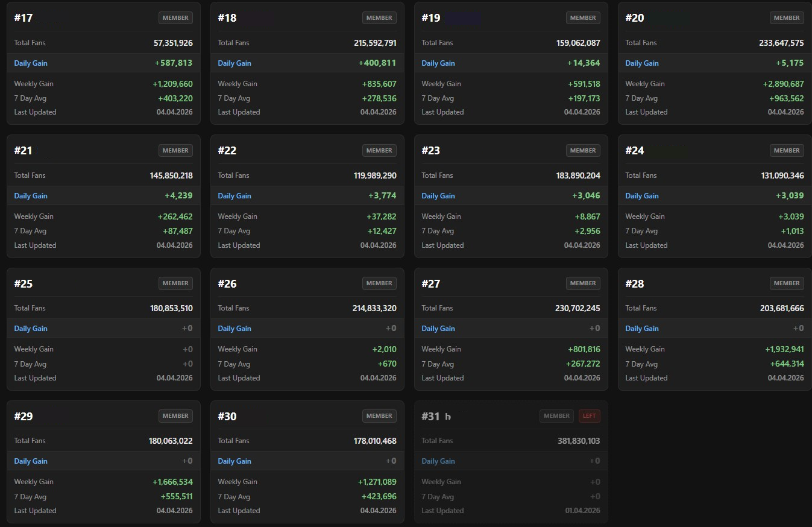Click 7 day average +670
This screenshot has height=527, width=812.
[x=387, y=364]
